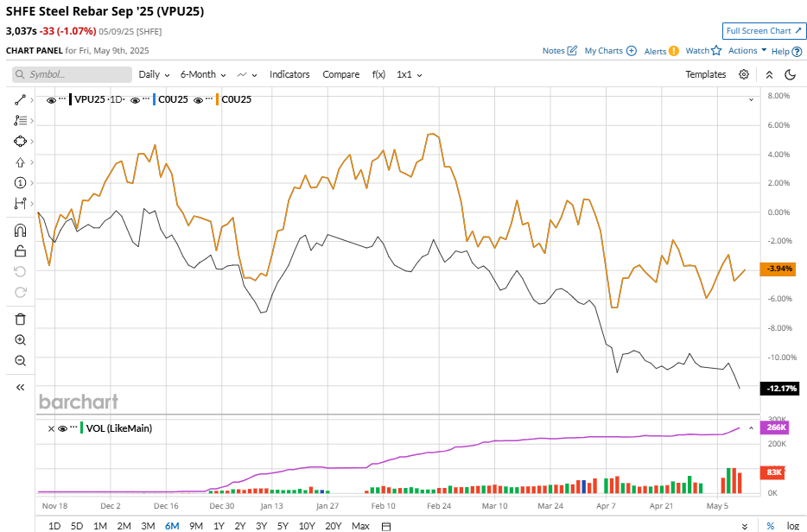Open the Daily frequency dropdown
The width and height of the screenshot is (807, 532).
click(154, 74)
